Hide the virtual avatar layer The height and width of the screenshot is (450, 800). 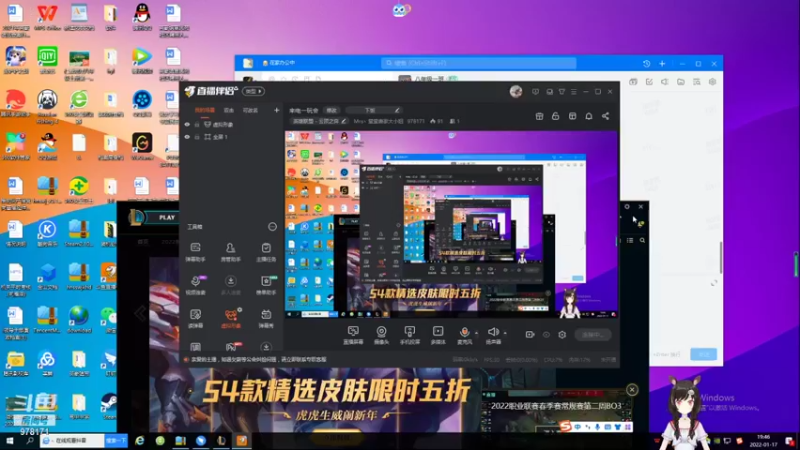tap(187, 124)
